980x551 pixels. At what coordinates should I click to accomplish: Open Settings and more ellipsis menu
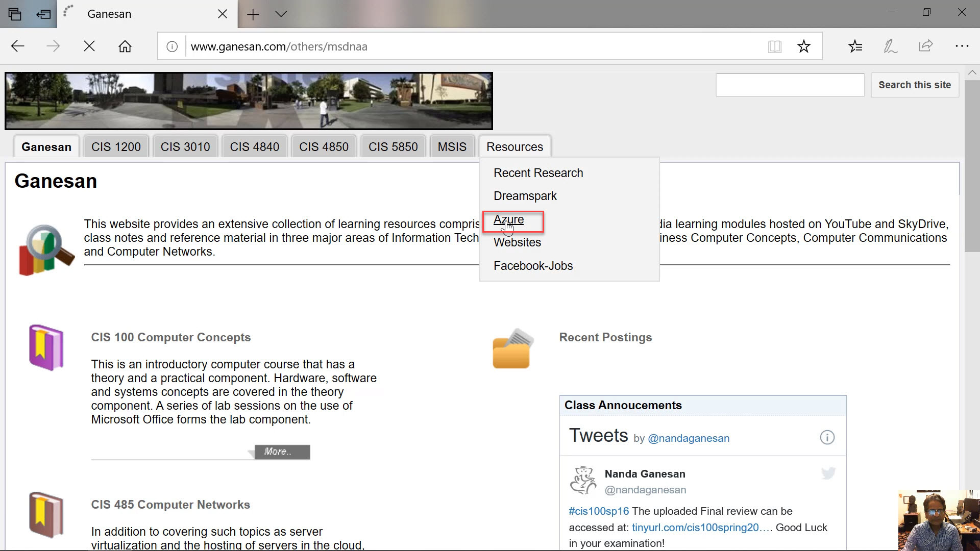pyautogui.click(x=962, y=46)
